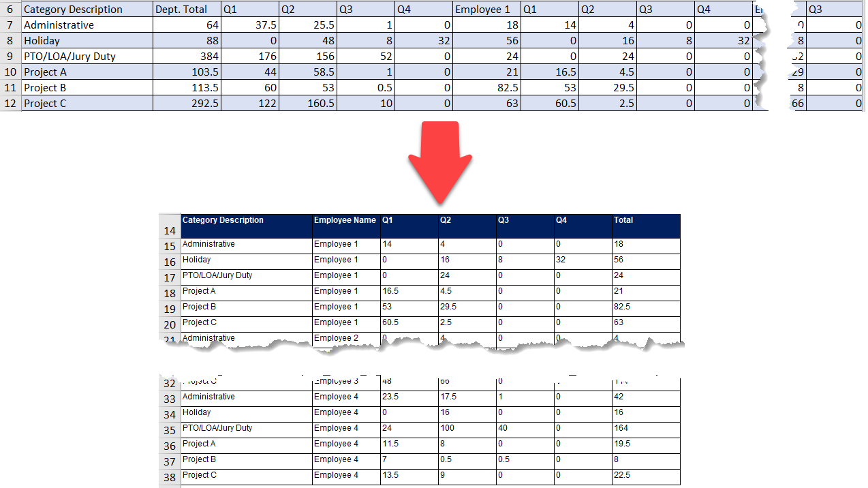Click row header 14
Screen dimensions: 868x488
pyautogui.click(x=170, y=231)
